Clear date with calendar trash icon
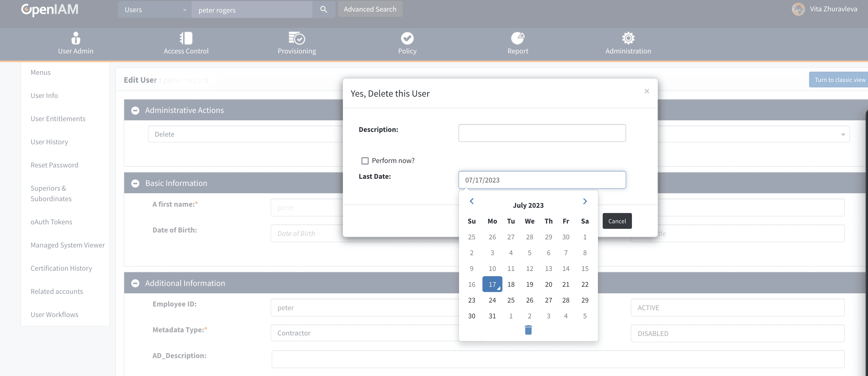Screen dimensions: 868x376 tap(528, 330)
